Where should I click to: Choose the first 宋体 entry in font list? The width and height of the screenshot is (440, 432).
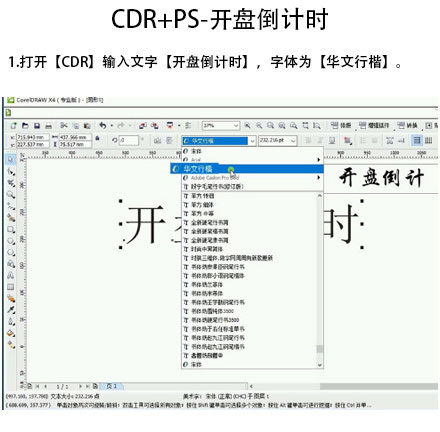[252, 151]
